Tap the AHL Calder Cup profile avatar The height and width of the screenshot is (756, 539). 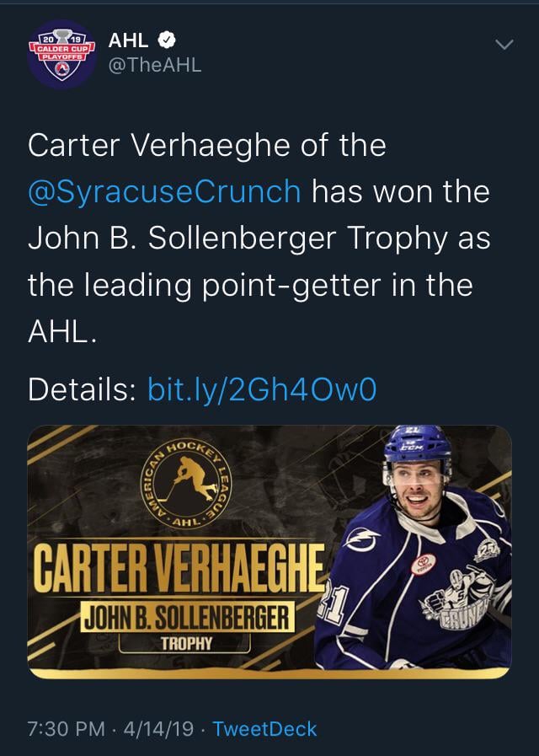pos(61,54)
